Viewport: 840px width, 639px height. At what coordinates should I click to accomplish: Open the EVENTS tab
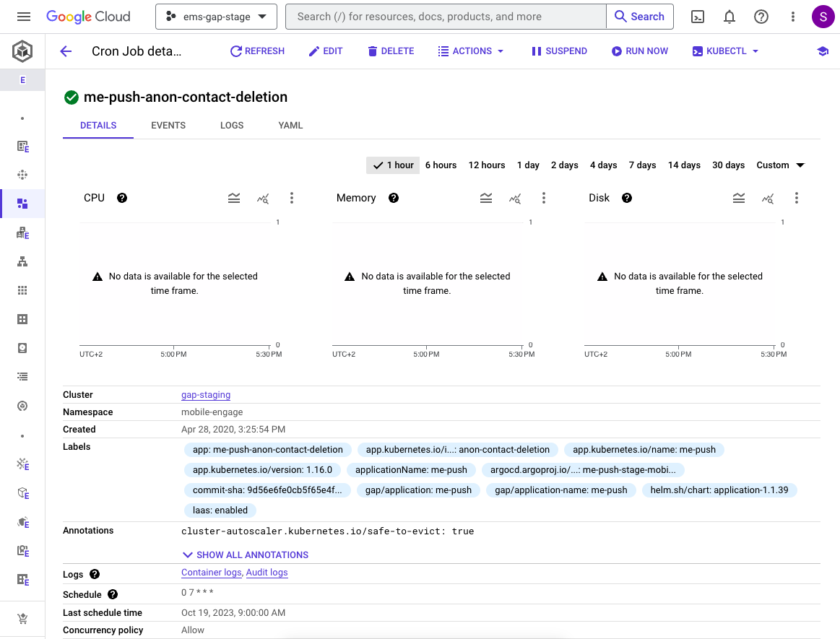pyautogui.click(x=168, y=125)
